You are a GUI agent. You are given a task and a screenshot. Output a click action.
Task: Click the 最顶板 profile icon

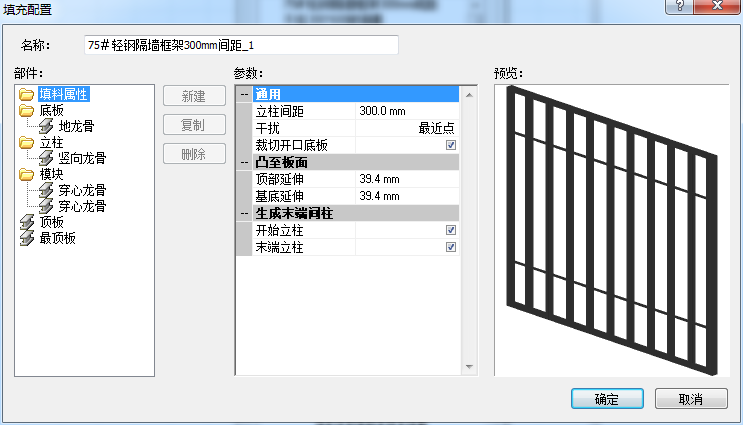point(27,238)
